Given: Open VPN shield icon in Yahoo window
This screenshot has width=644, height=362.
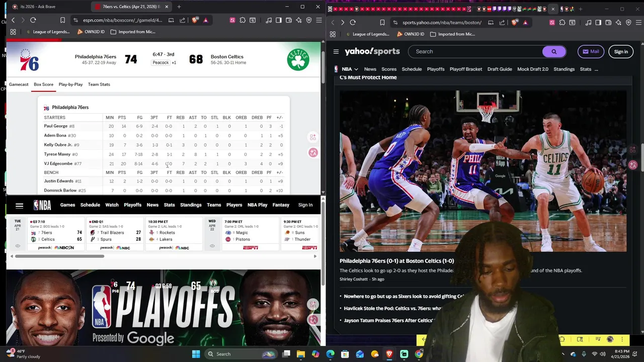Looking at the screenshot, I should pos(628,23).
